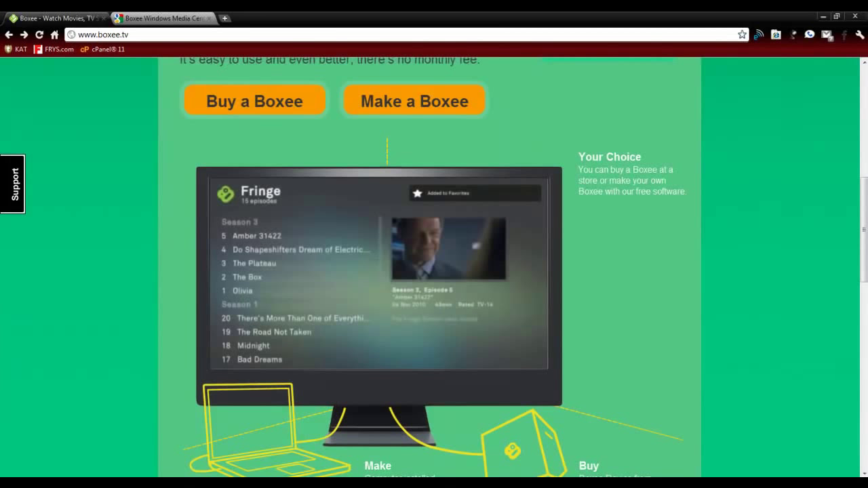Open the lamp extension icon
Image resolution: width=868 pixels, height=488 pixels.
point(793,35)
